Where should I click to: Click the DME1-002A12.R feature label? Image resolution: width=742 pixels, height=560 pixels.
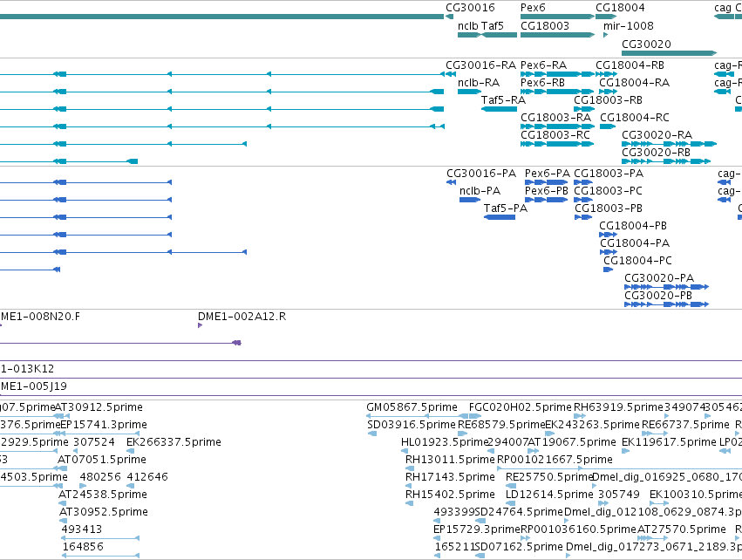click(x=242, y=317)
